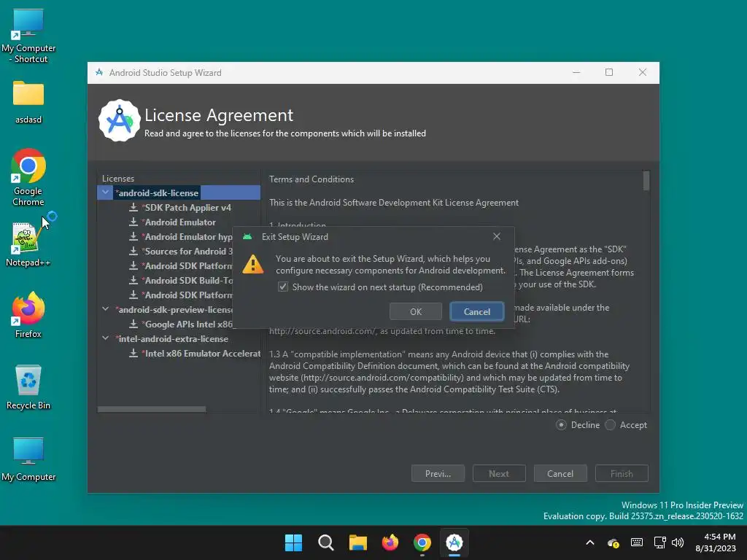Open Notepad++ desktop shortcut
The image size is (747, 560).
point(28,245)
